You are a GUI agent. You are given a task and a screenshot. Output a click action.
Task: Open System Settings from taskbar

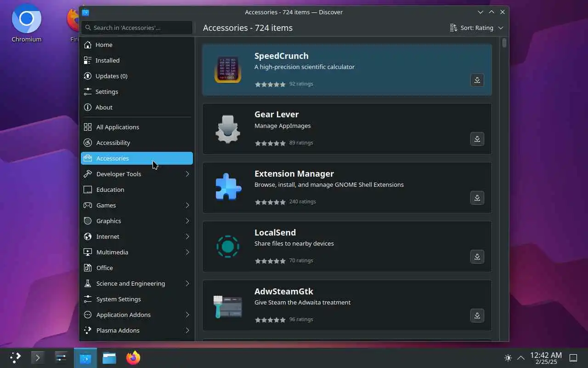coord(61,357)
